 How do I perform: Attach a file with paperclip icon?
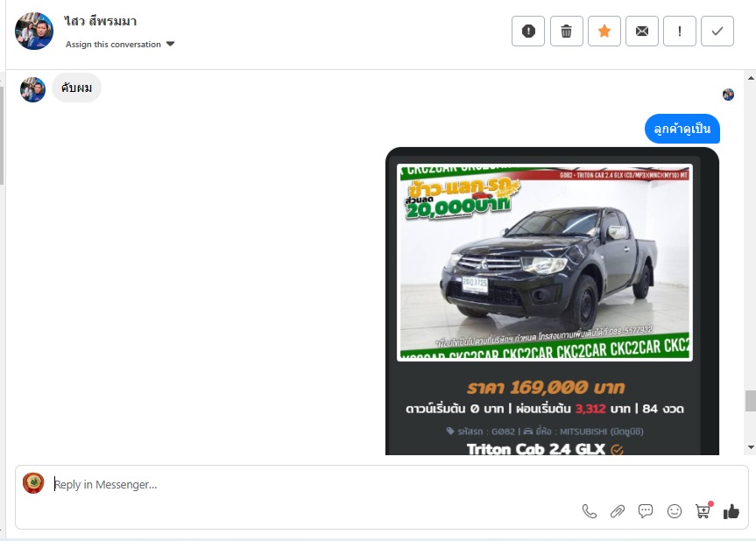pos(617,511)
